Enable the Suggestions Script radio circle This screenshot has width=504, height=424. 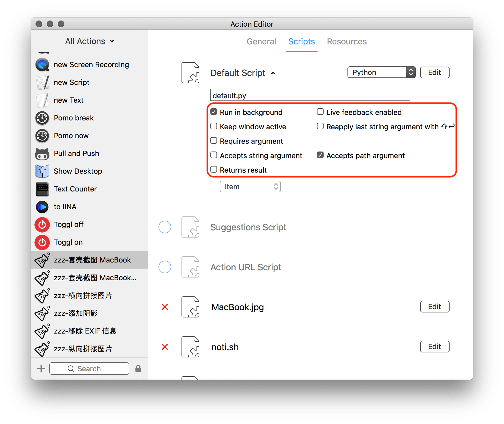165,227
